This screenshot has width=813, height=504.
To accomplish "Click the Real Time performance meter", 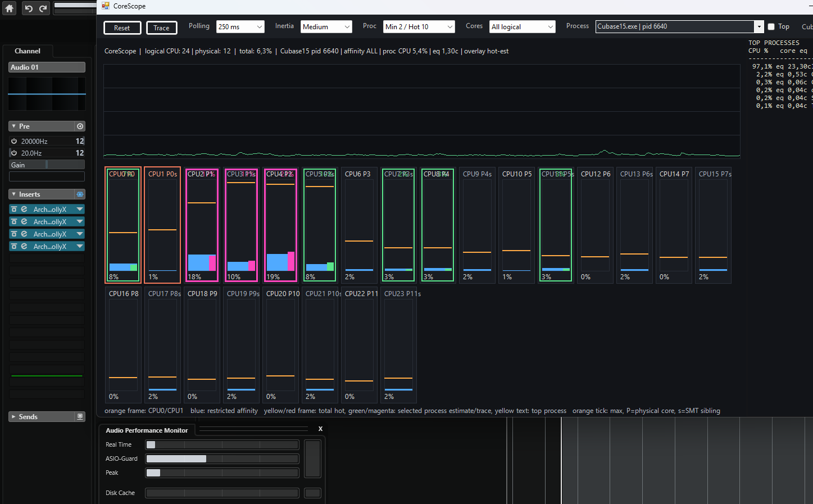I will (x=222, y=444).
